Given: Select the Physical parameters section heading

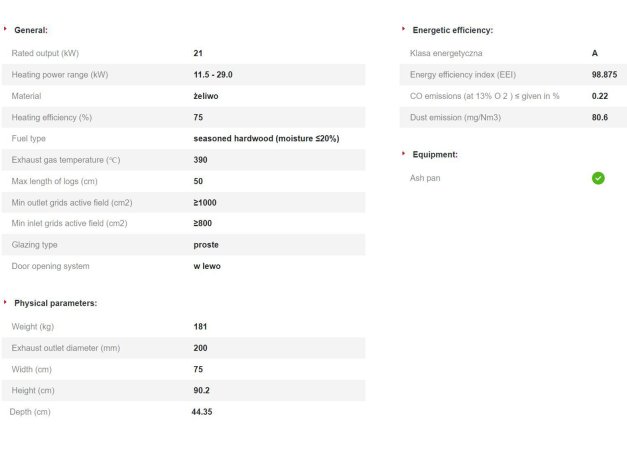Looking at the screenshot, I should pyautogui.click(x=55, y=303).
